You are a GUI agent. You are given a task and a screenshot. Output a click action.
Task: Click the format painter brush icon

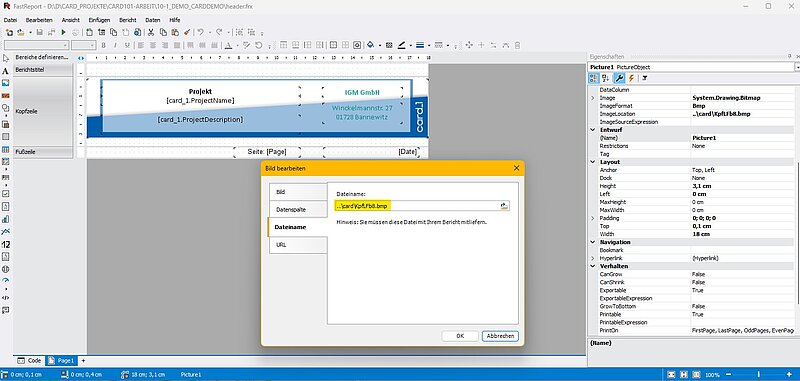(187, 32)
